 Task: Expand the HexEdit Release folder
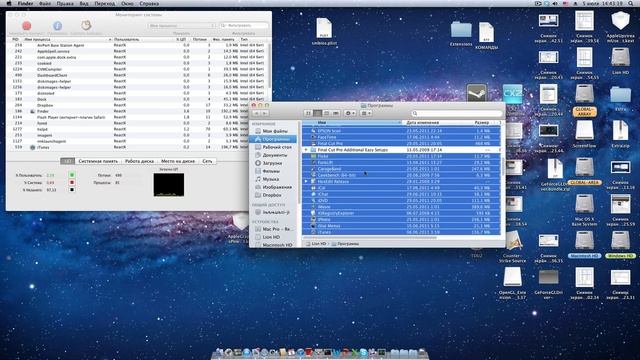point(306,182)
